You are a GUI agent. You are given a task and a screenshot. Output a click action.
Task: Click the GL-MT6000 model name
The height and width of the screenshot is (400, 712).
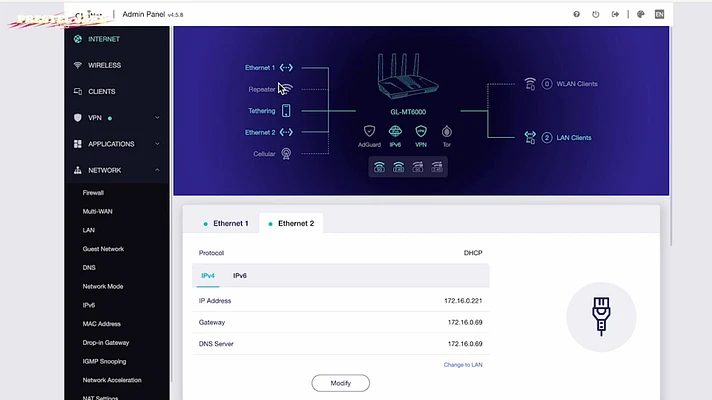coord(408,112)
